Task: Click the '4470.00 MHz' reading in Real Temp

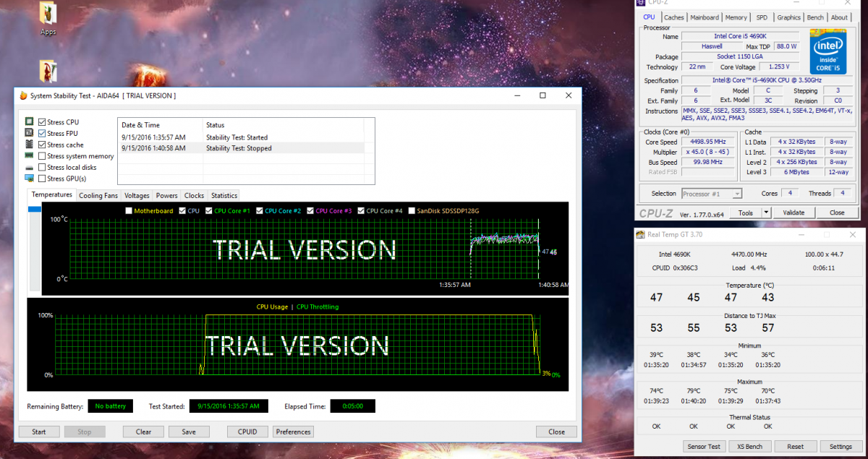Action: pyautogui.click(x=748, y=254)
